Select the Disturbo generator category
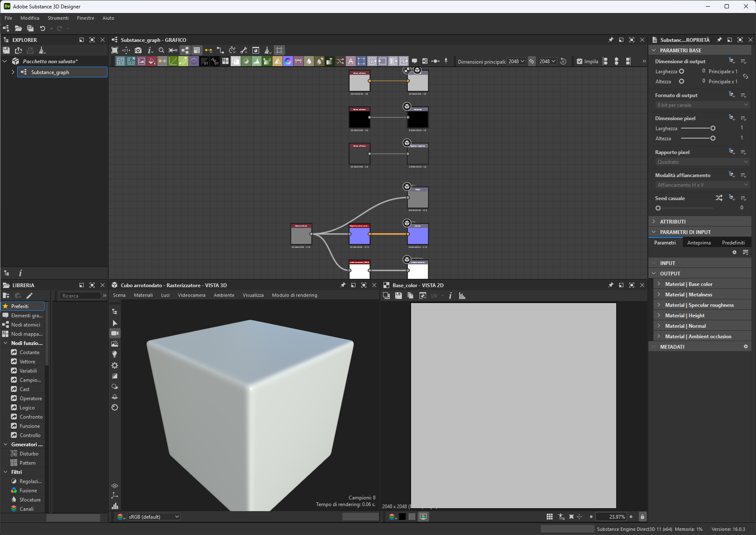Viewport: 756px width, 535px height. 29,453
